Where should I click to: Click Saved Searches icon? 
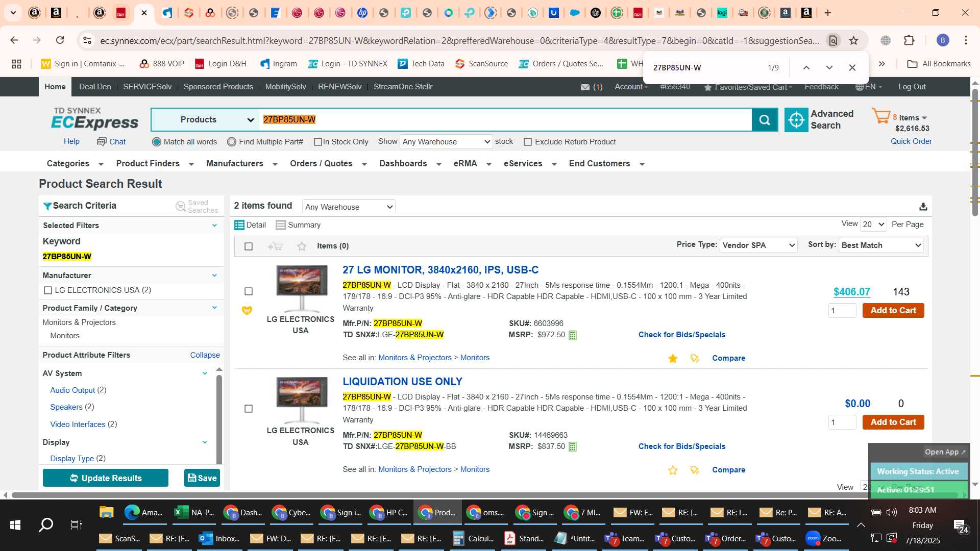180,206
